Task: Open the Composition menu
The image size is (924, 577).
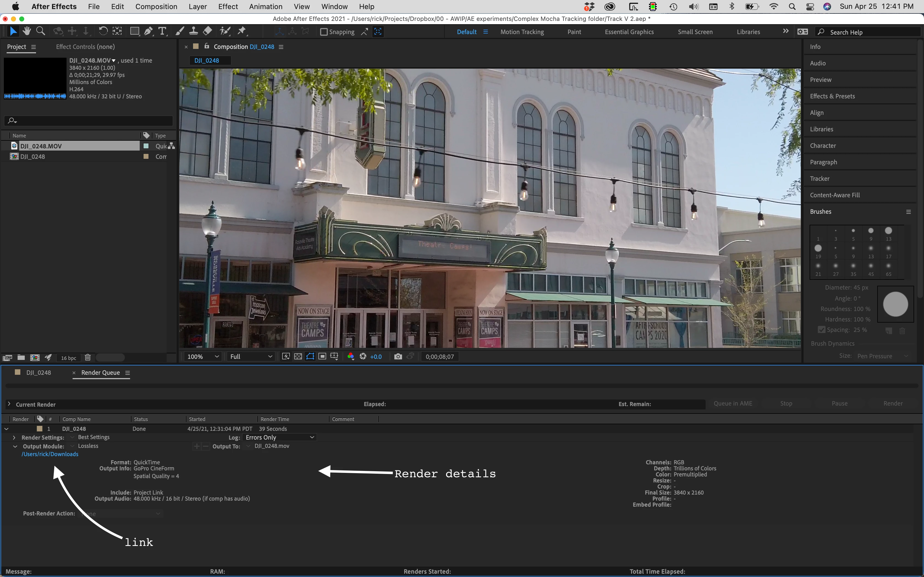Action: tap(156, 7)
